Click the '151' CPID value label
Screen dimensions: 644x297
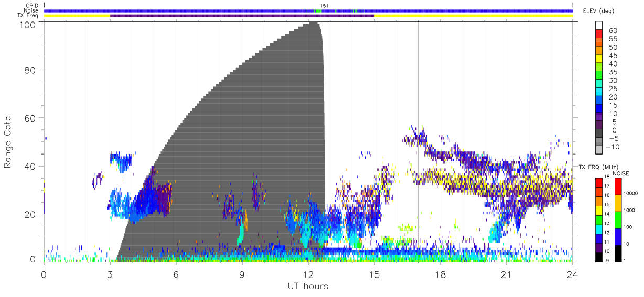coord(324,6)
